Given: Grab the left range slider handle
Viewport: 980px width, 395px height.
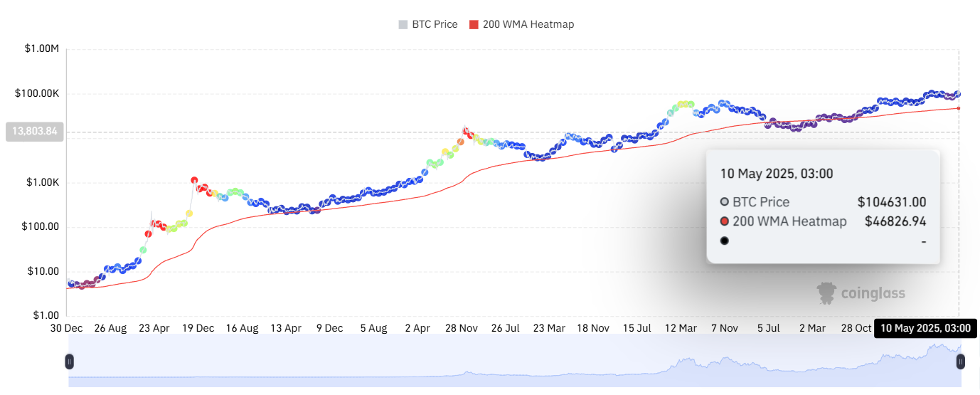Looking at the screenshot, I should (x=70, y=362).
